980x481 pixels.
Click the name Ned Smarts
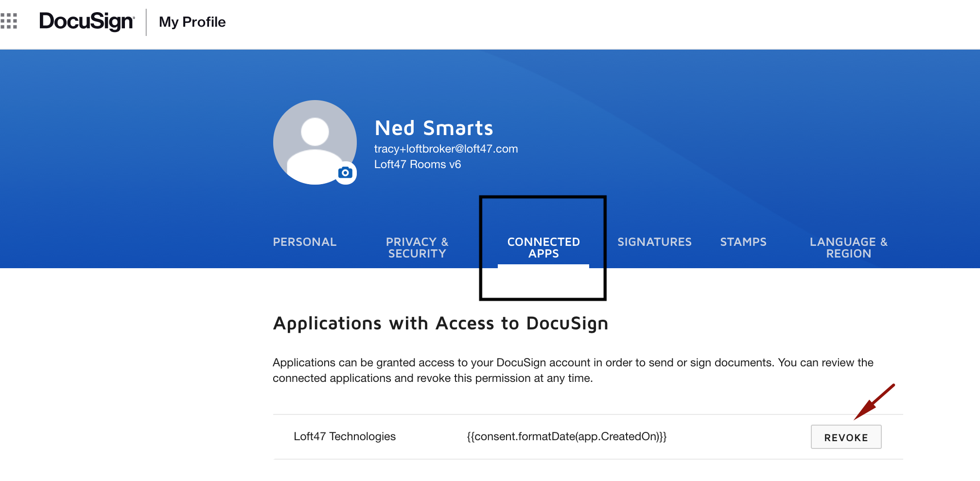click(434, 128)
